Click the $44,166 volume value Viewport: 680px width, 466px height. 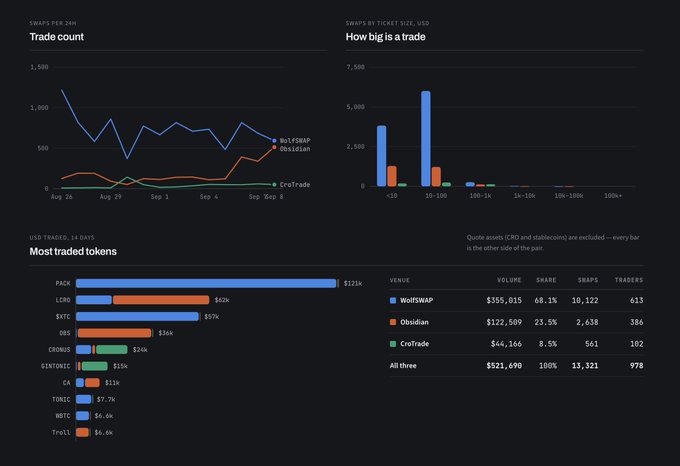click(x=506, y=344)
